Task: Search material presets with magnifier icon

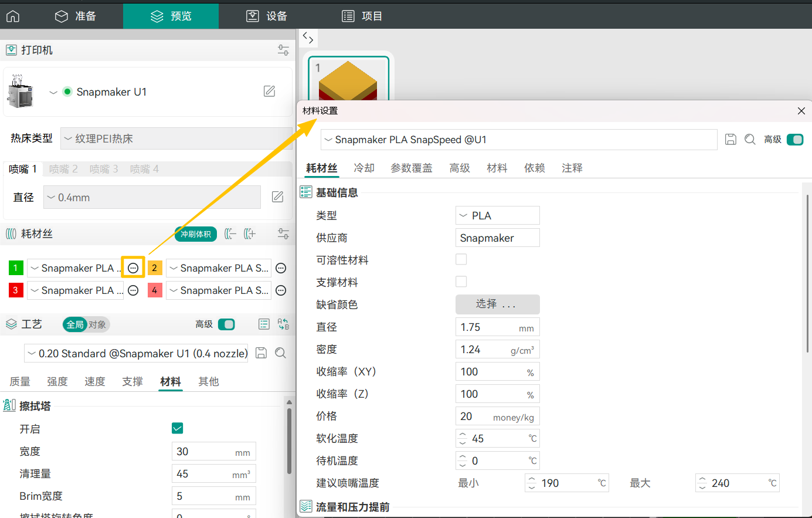Action: pos(750,140)
